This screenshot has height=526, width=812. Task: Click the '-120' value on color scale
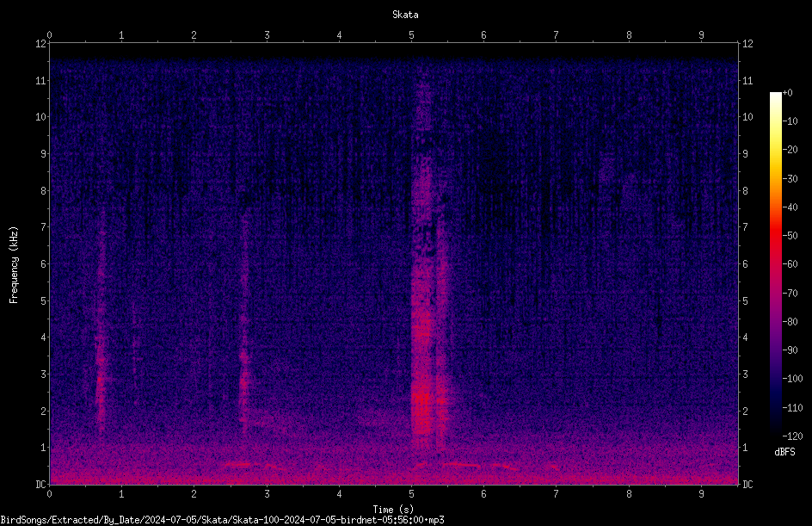click(x=792, y=436)
